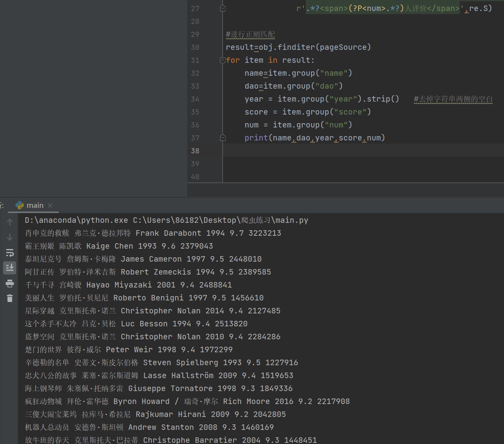504x444 pixels.
Task: Click the fold end marker at line 37
Action: (x=223, y=137)
